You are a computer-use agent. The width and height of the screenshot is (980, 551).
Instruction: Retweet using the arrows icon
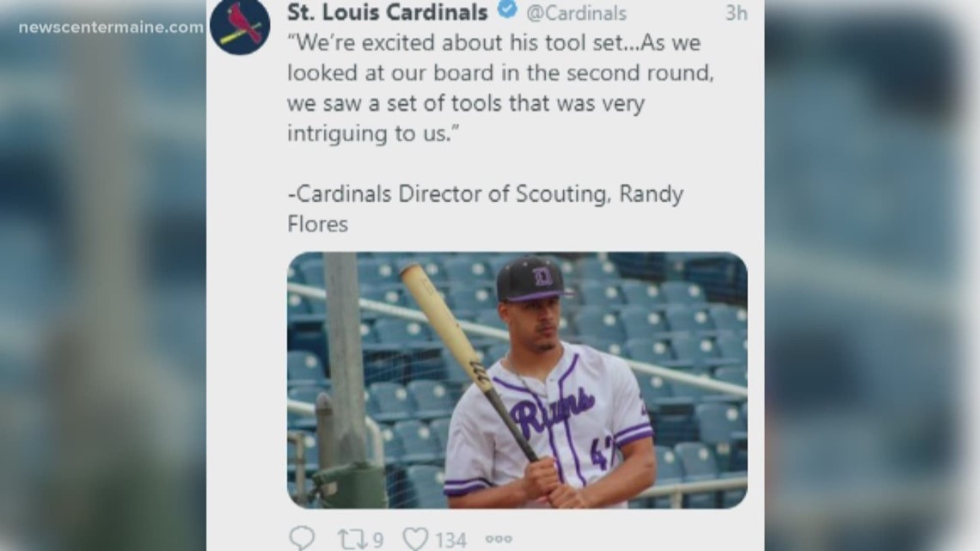(352, 539)
